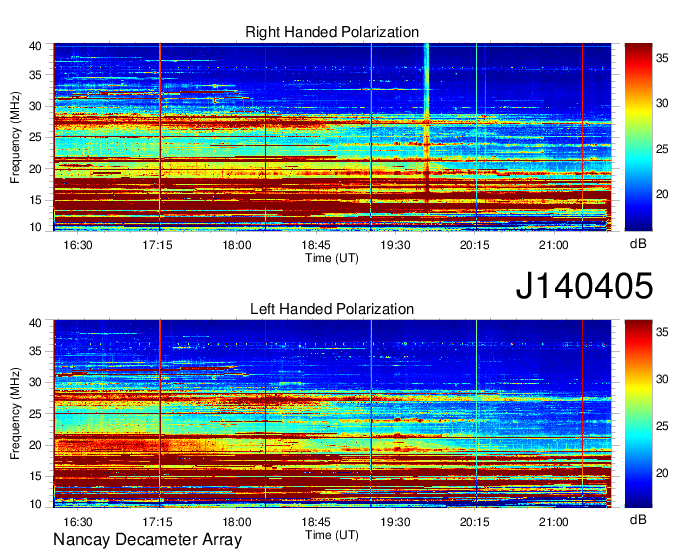Screen dimensions: 680x552
Task: Click the 'Time (UT)' label of top plot
Action: (x=332, y=258)
